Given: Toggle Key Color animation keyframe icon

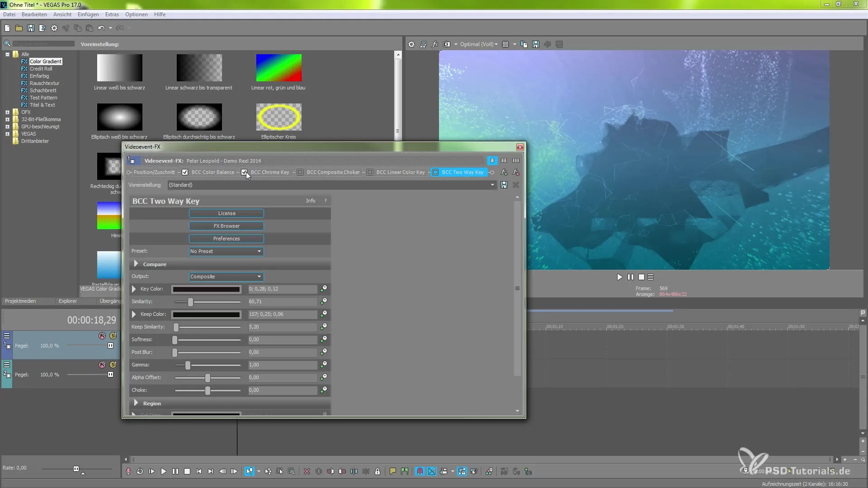Looking at the screenshot, I should point(324,289).
